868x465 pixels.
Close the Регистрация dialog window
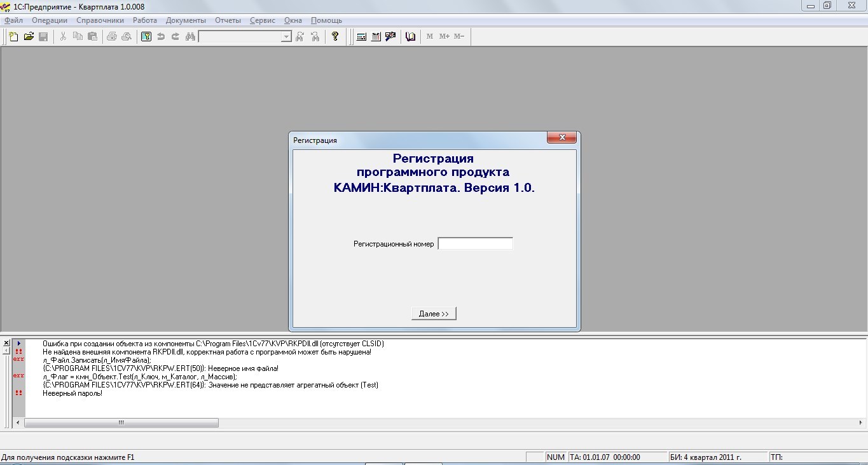pos(561,138)
